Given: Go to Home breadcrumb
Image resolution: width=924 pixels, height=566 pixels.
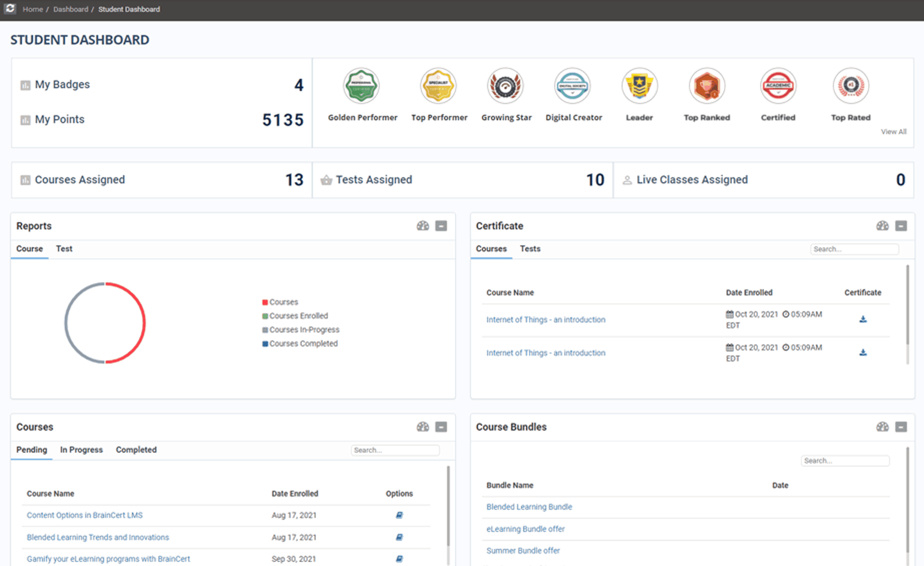Looking at the screenshot, I should tap(33, 9).
